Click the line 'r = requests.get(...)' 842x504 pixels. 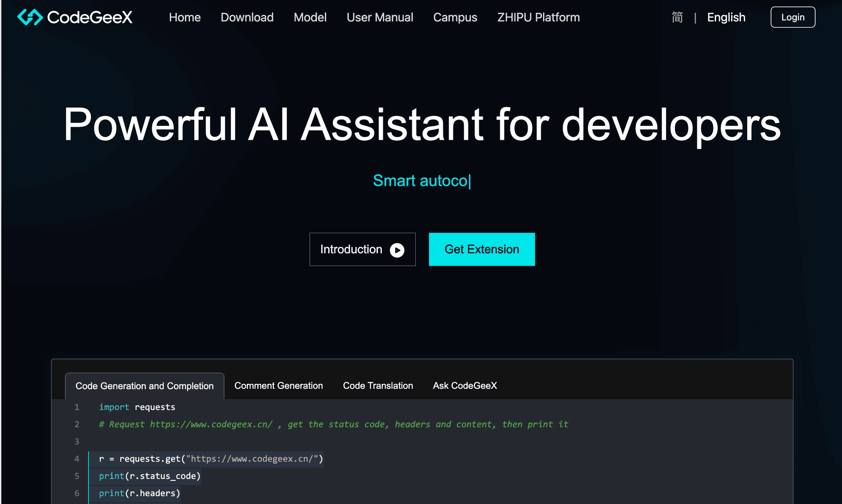click(x=211, y=459)
